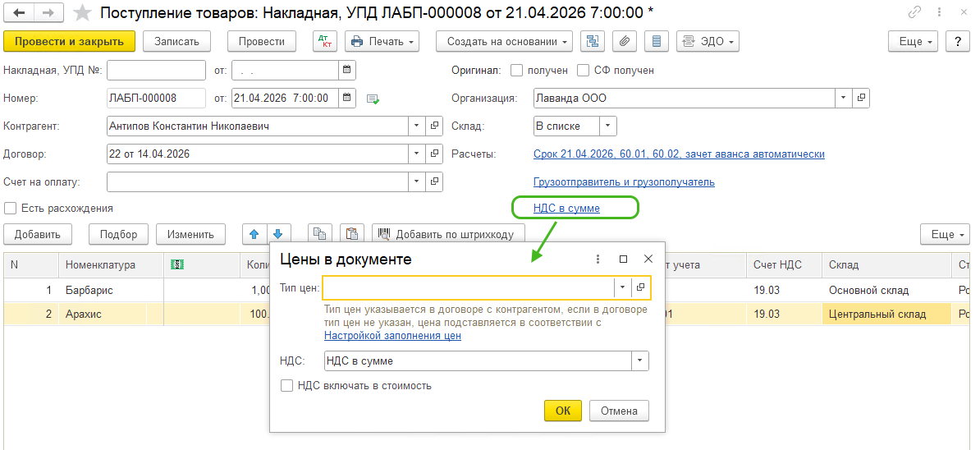Image resolution: width=980 pixels, height=450 pixels.
Task: Go forward with the right arrow button
Action: tap(48, 12)
